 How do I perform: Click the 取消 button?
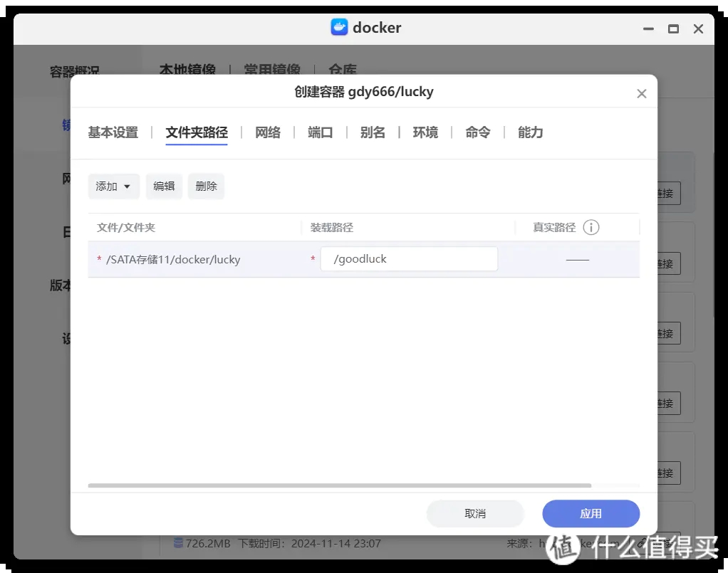click(475, 514)
